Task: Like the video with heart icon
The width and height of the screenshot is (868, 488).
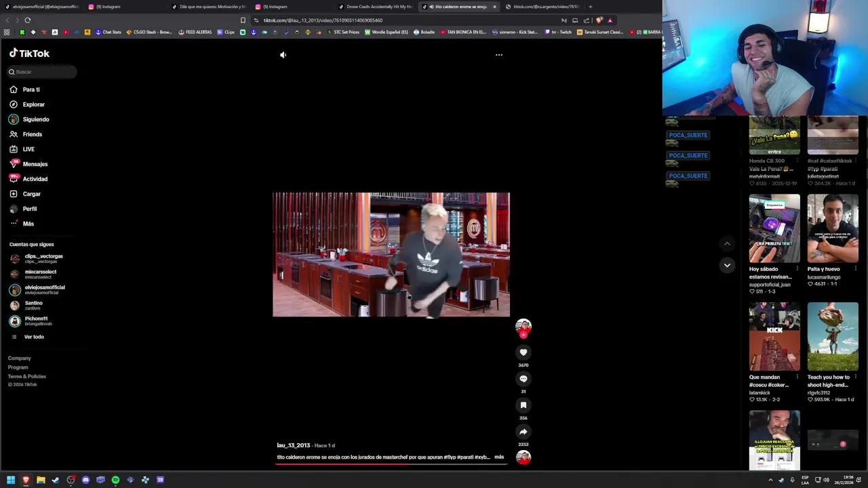Action: (523, 352)
